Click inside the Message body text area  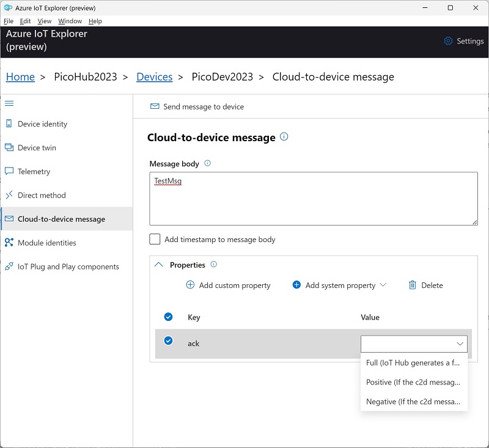[x=314, y=199]
